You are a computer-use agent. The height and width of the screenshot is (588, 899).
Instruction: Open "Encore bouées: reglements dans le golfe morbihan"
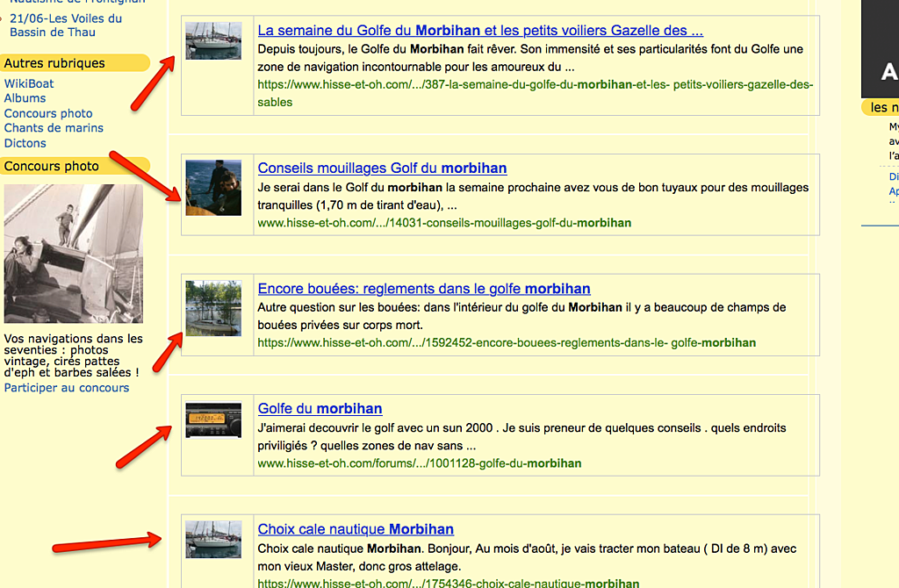pos(424,288)
